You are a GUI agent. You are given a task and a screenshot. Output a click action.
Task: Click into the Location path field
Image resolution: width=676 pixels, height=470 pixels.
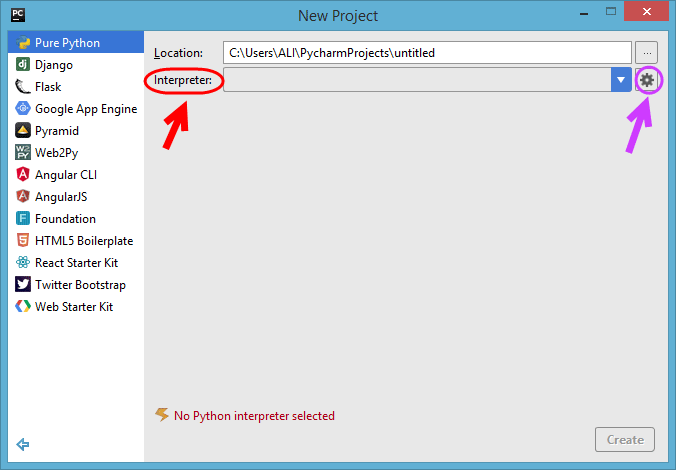click(427, 53)
